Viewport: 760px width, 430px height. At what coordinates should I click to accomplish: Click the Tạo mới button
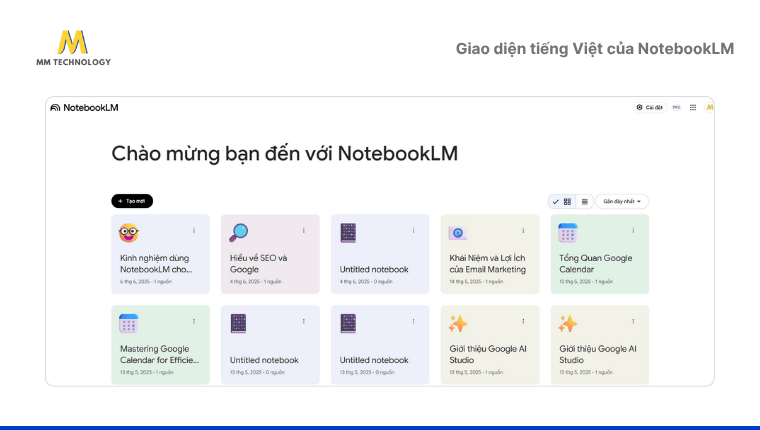coord(132,201)
